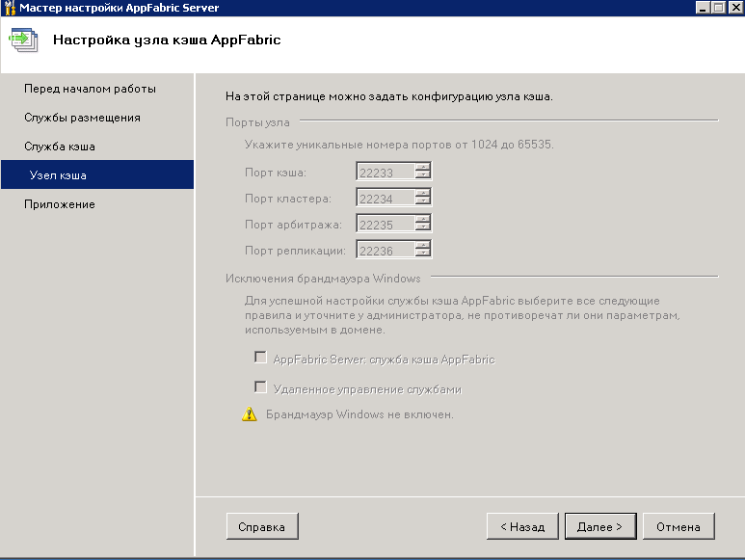Viewport: 745px width, 560px height.
Task: Open the Перед началом работы step
Action: coord(90,89)
